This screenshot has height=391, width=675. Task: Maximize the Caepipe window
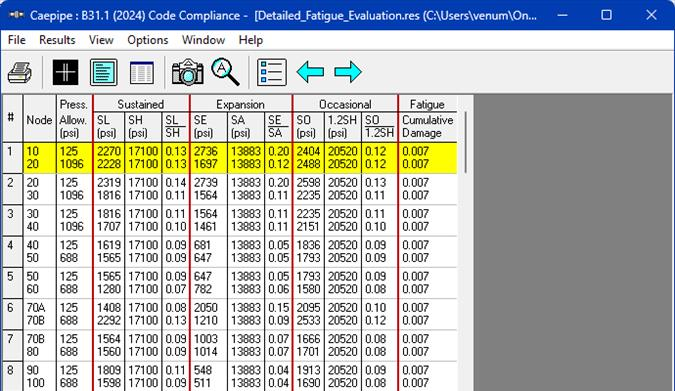607,15
